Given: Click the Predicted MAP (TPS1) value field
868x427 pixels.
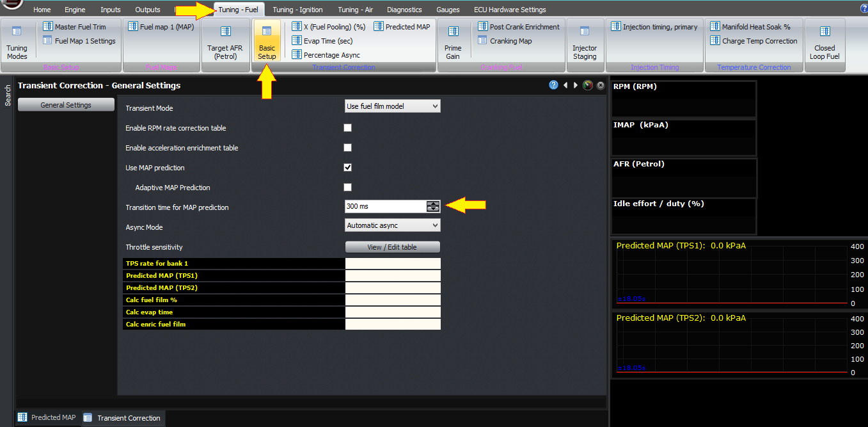Looking at the screenshot, I should coord(393,276).
